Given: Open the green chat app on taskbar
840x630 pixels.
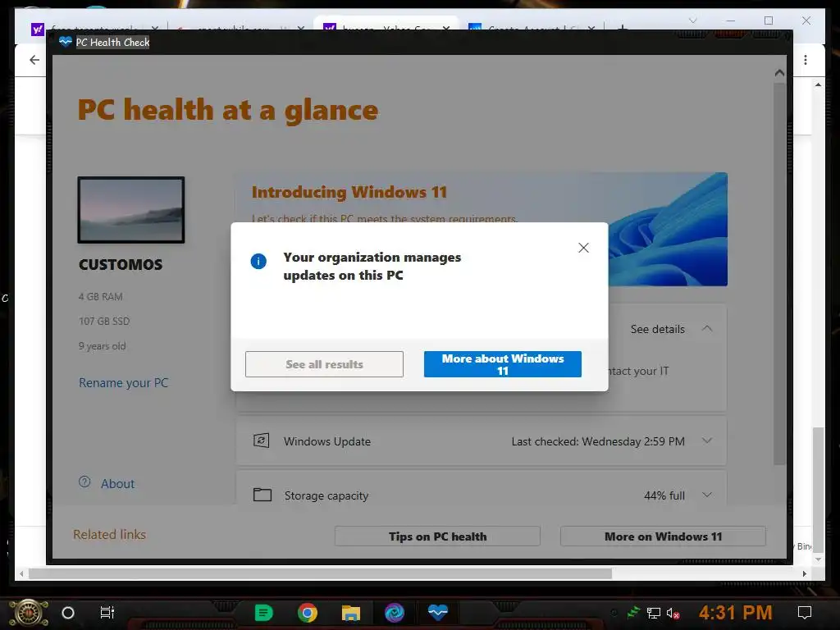Looking at the screenshot, I should [x=263, y=612].
